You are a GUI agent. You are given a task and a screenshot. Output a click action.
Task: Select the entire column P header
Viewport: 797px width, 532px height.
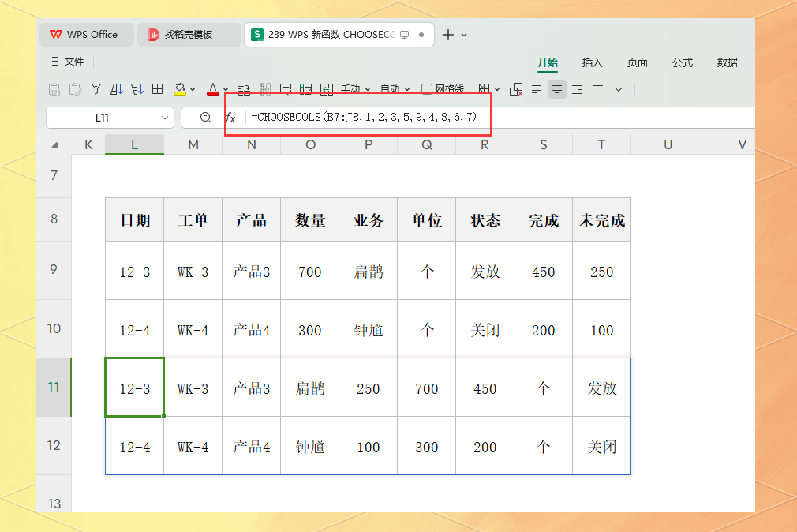(369, 144)
